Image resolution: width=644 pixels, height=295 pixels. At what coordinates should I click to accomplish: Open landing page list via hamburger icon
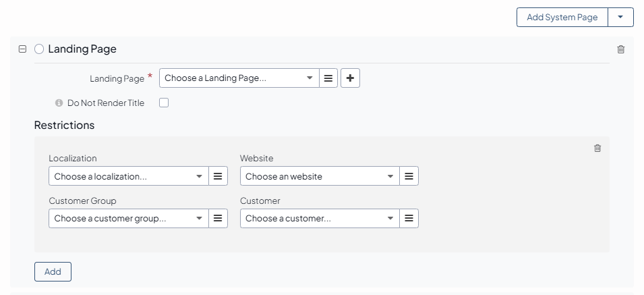(x=328, y=78)
